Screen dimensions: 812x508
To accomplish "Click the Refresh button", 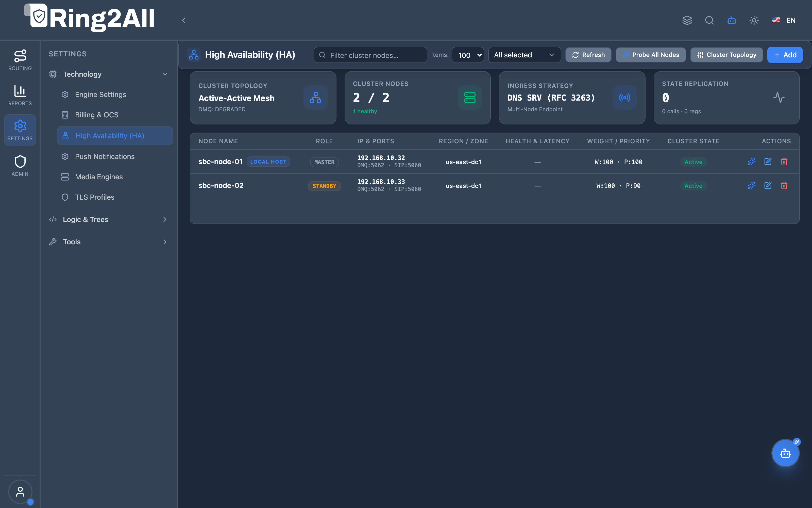I will (588, 55).
